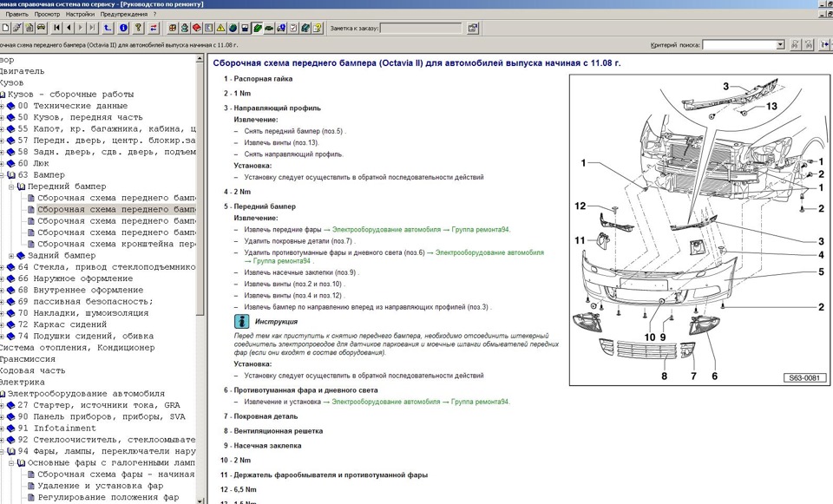
Task: Follow Группа ремонта94 link under Удалить противотуманные фары
Action: (281, 261)
